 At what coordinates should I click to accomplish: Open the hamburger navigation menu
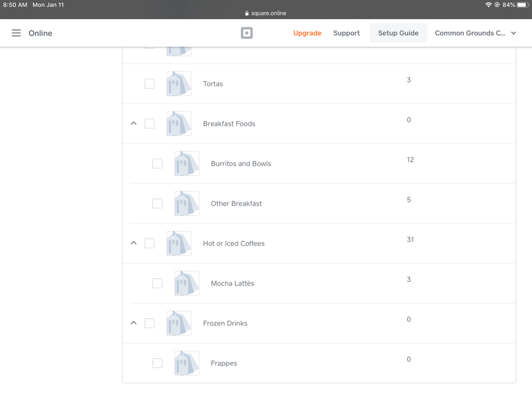click(17, 33)
